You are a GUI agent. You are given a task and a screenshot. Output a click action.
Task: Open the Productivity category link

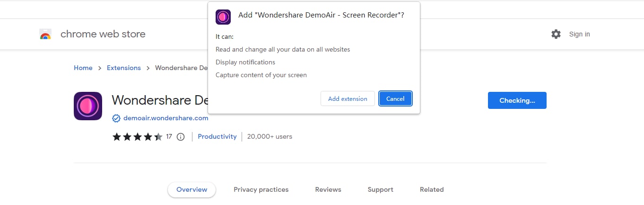[x=217, y=136]
